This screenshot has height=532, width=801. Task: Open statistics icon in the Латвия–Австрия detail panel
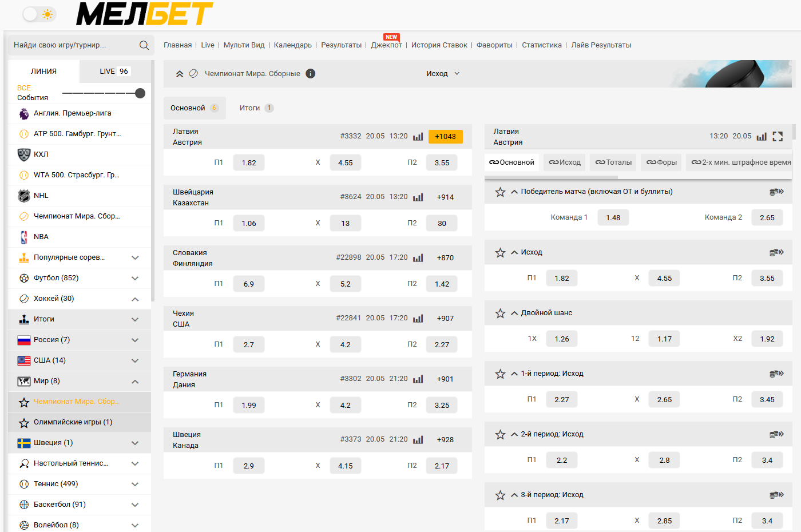(x=762, y=136)
